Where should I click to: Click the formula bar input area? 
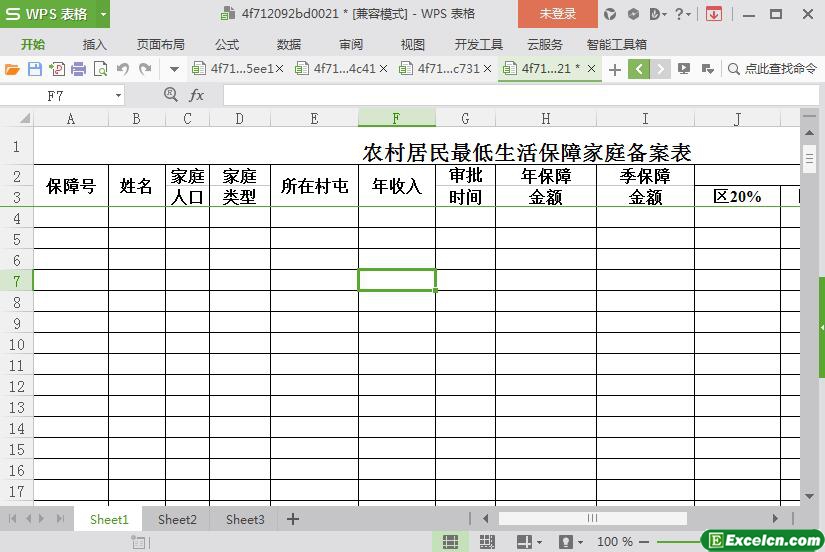pyautogui.click(x=521, y=96)
